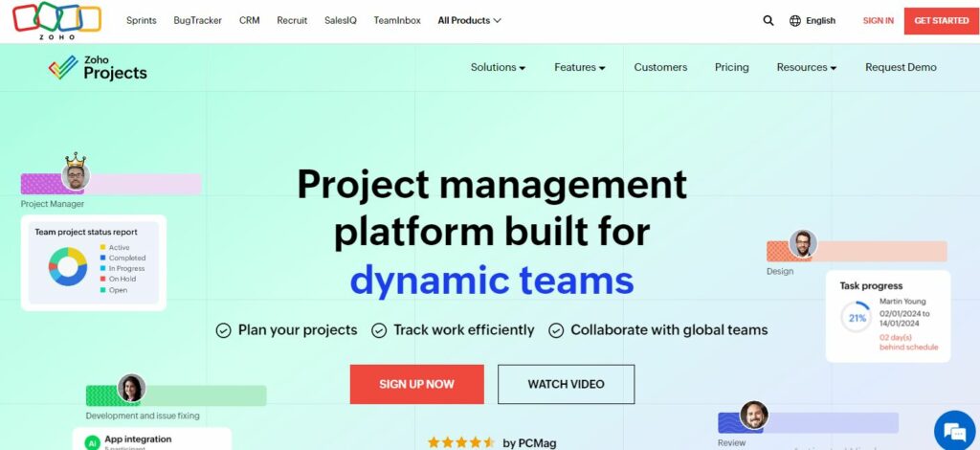This screenshot has width=980, height=450.
Task: Go to the Customers page
Action: (x=660, y=67)
